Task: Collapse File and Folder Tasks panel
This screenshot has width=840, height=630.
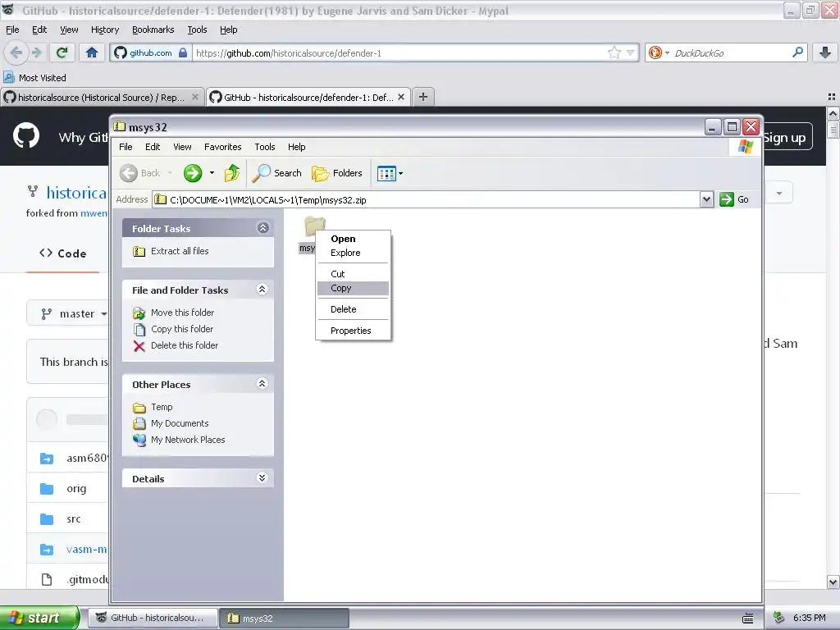Action: pyautogui.click(x=262, y=290)
